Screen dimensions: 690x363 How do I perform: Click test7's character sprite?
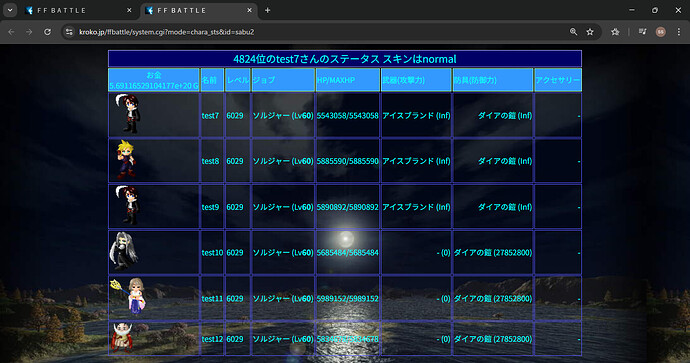(x=128, y=114)
